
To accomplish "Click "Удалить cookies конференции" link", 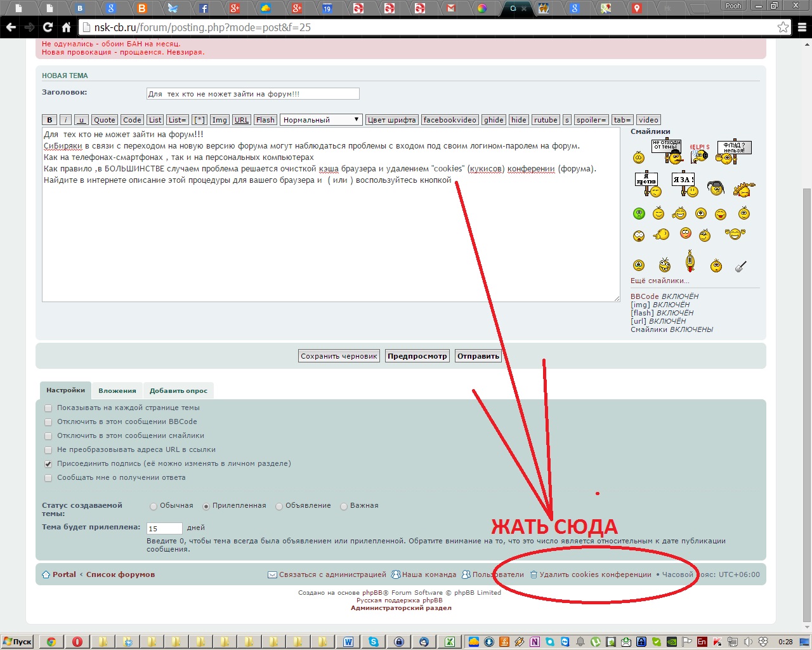I will [595, 575].
